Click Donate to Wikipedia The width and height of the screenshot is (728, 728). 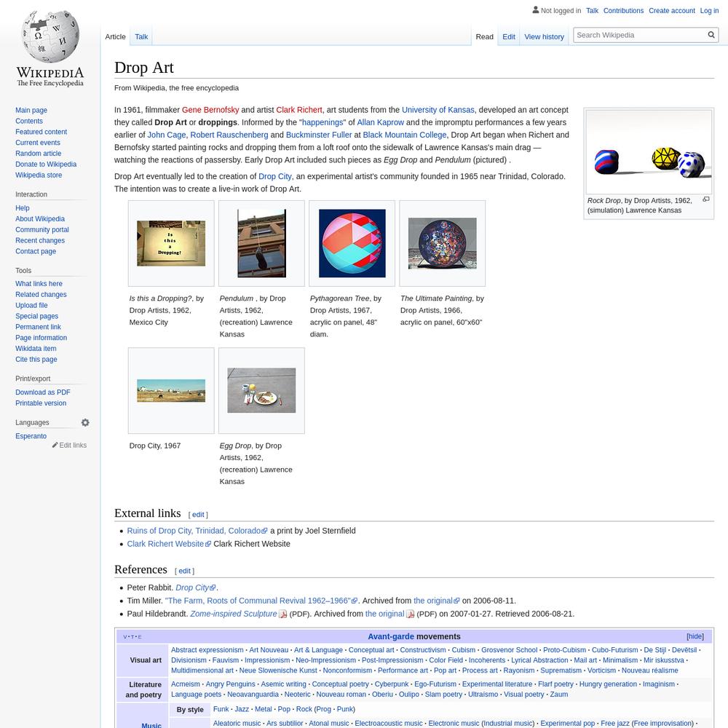click(45, 164)
